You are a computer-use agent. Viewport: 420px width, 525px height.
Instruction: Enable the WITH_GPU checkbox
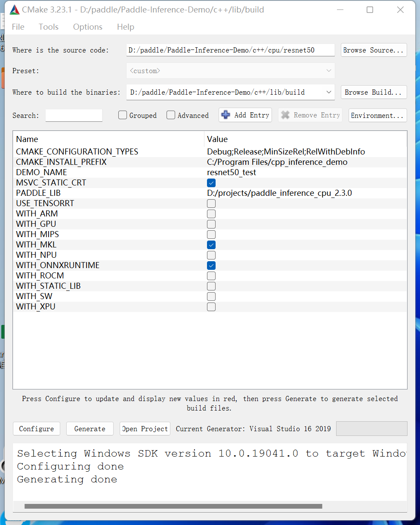211,224
